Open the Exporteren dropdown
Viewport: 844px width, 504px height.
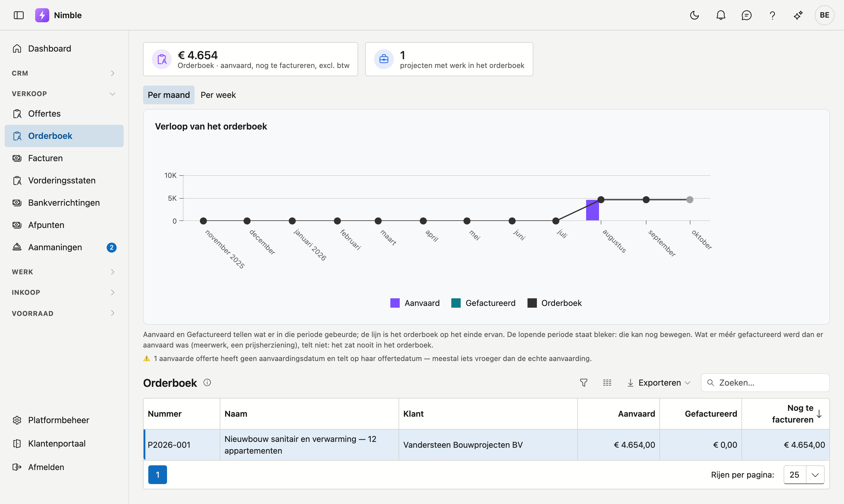point(659,383)
